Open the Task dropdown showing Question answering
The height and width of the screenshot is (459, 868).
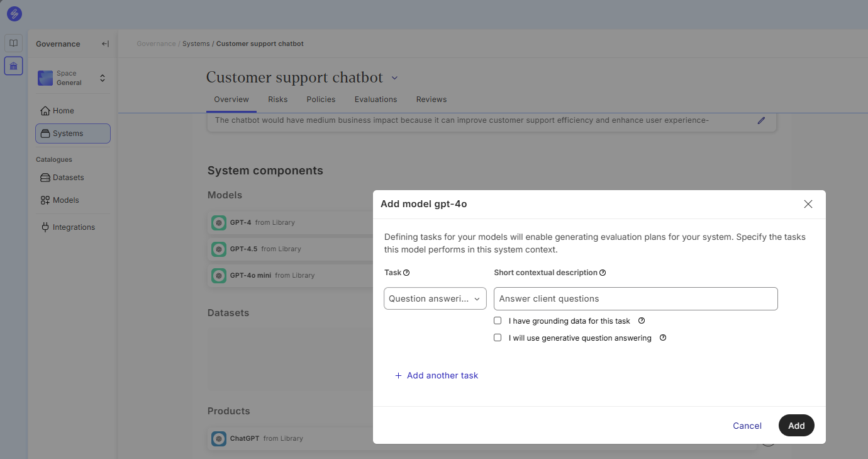[435, 299]
